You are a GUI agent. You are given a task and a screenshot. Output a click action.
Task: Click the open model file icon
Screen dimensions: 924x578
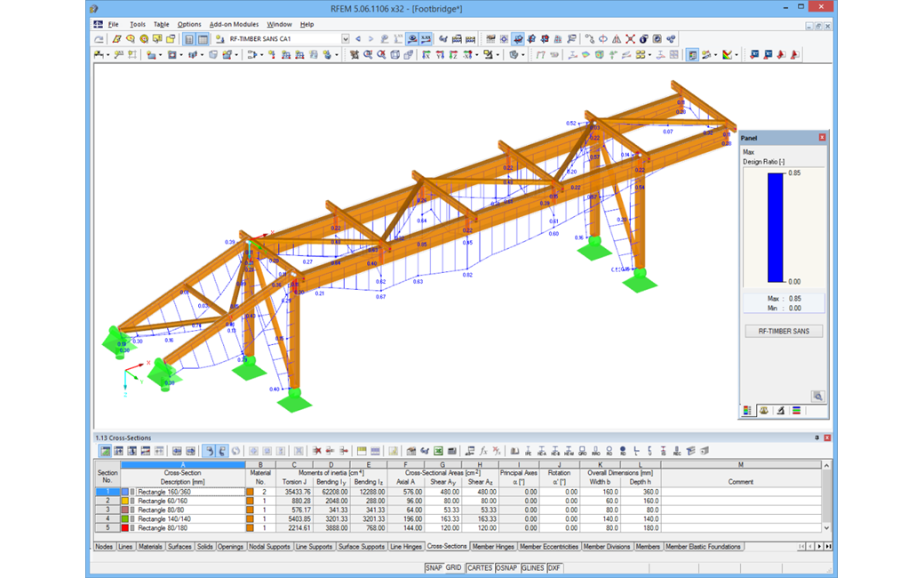171,39
